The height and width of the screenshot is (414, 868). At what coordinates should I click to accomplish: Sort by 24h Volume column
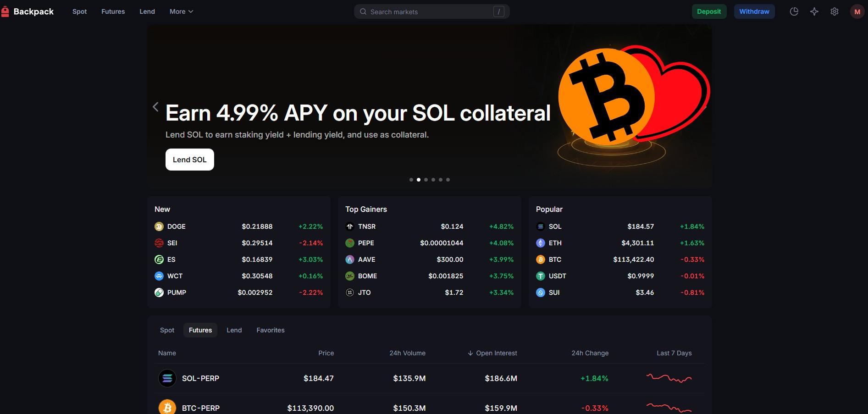(x=407, y=353)
